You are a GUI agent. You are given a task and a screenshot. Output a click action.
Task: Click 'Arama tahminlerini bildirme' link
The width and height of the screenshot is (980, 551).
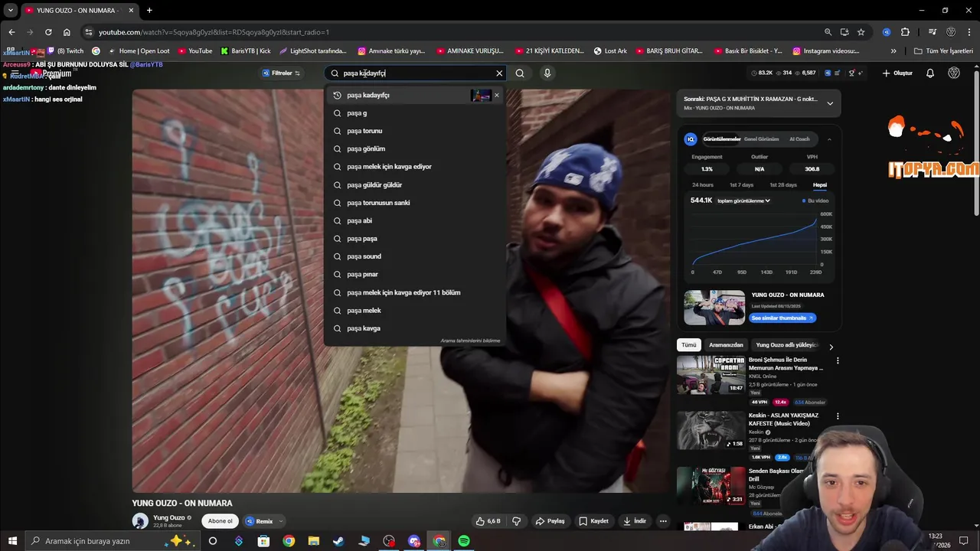tap(470, 341)
